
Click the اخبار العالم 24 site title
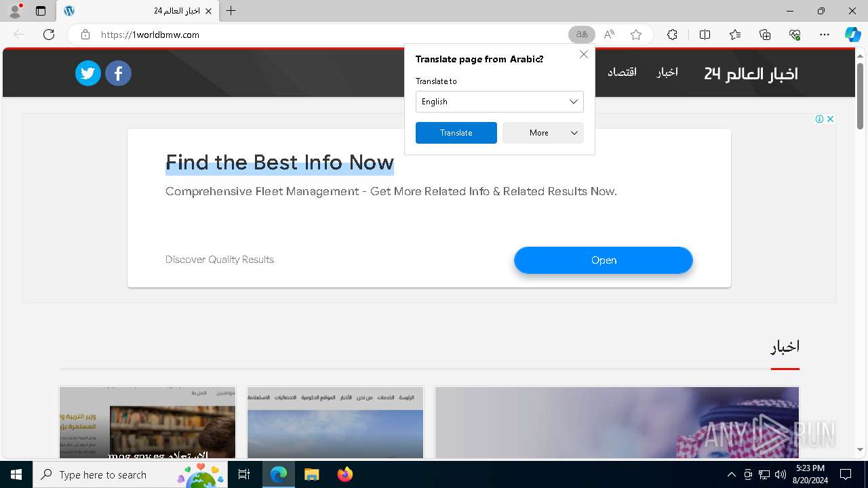(x=751, y=74)
